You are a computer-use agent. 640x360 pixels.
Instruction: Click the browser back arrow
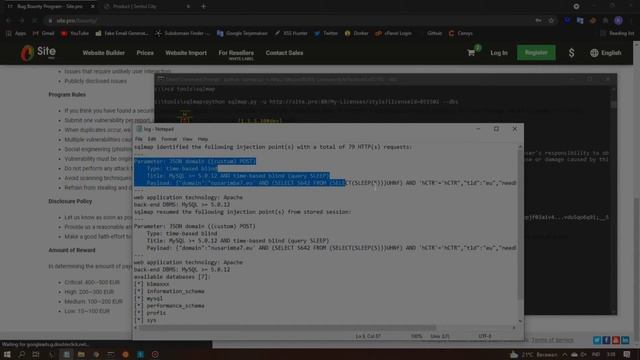8,20
